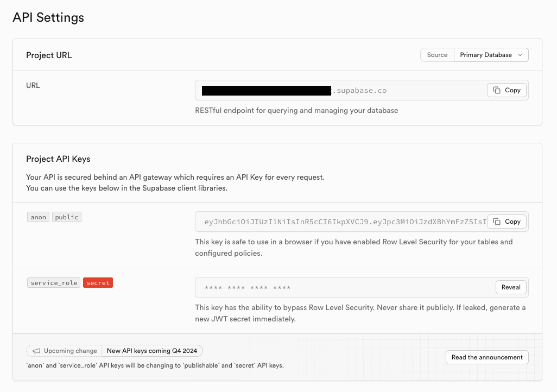This screenshot has height=392, width=557.
Task: Click the publishable and secret keys notice text
Action: pyautogui.click(x=155, y=365)
